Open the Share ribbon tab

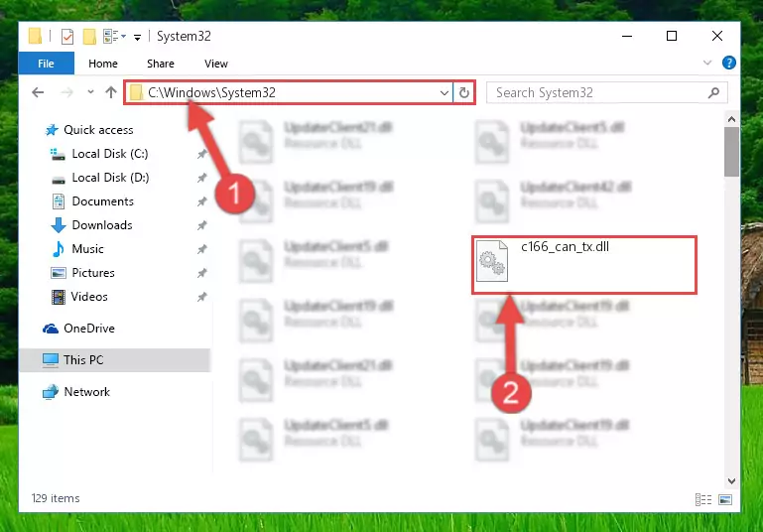(161, 64)
